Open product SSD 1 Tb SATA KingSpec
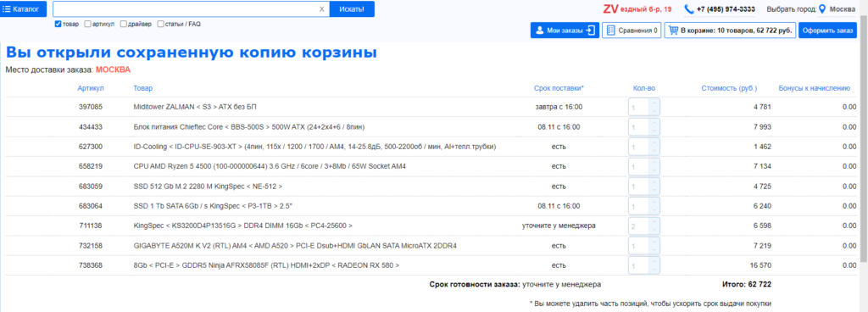Screen dimensions: 868x312 pyautogui.click(x=213, y=206)
